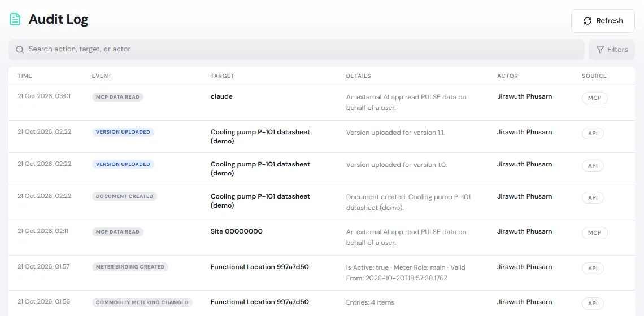Click the 01:57 timestamp

(x=43, y=266)
